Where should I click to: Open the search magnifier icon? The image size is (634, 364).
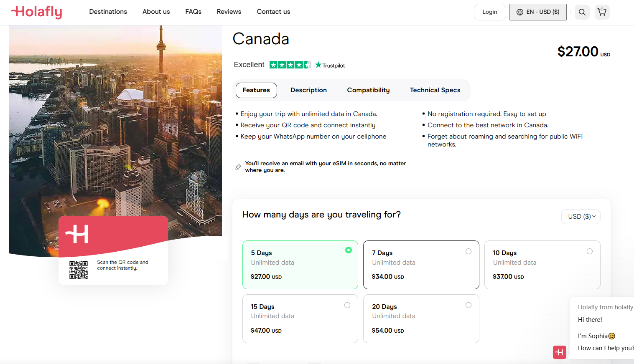click(582, 12)
